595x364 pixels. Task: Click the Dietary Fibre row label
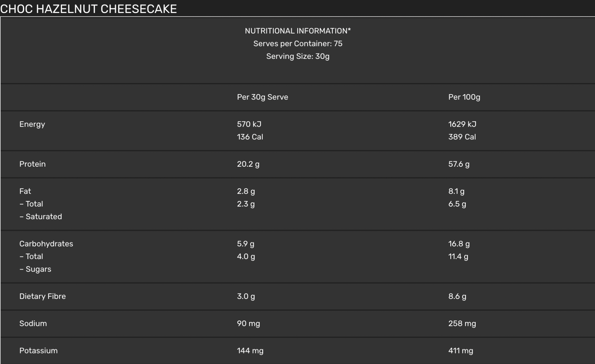42,296
